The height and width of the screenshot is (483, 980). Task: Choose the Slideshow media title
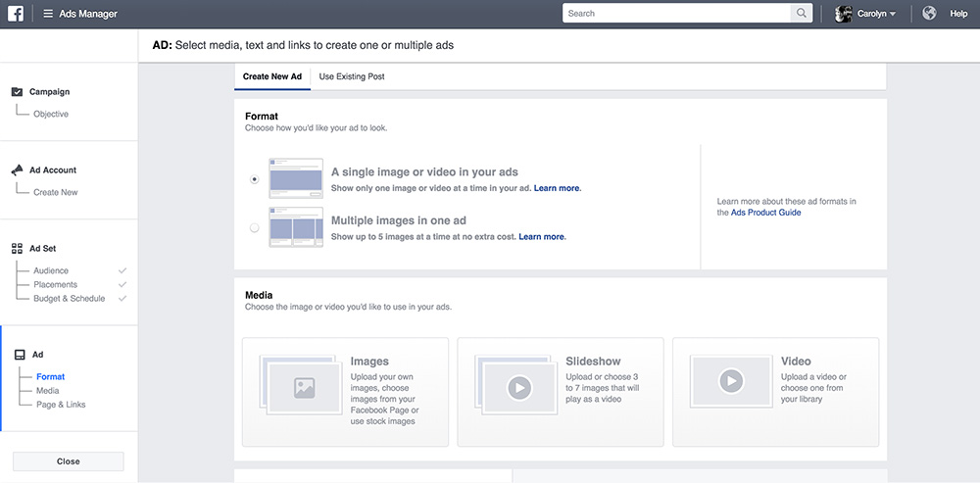coord(593,362)
